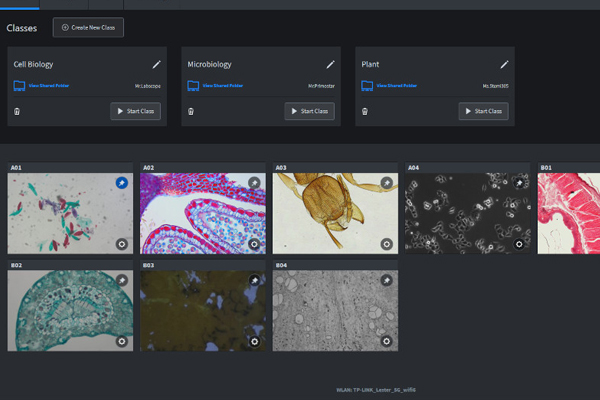Viewport: 600px width, 400px height.
Task: Start the Plant class
Action: coord(483,111)
